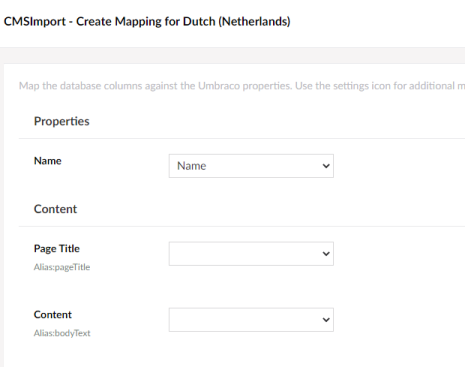Viewport: 465px width, 367px height.
Task: Open the bodyText Content mapping dropdown
Action: [x=251, y=320]
